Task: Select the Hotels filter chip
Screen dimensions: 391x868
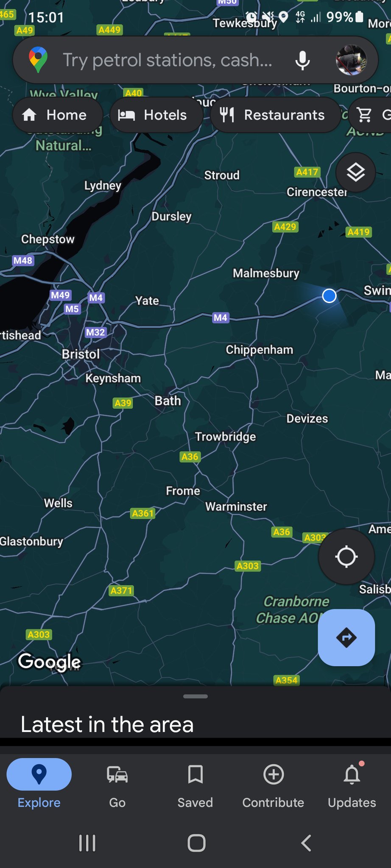Action: [x=156, y=115]
